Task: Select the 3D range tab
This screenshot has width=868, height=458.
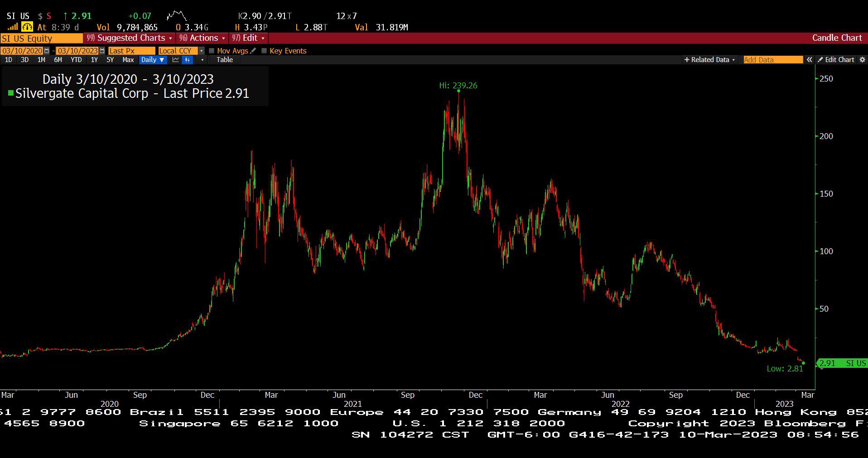Action: 24,60
